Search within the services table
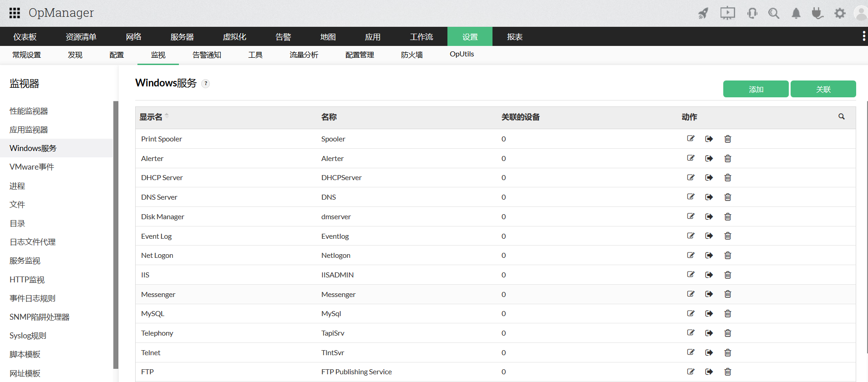 [x=842, y=117]
